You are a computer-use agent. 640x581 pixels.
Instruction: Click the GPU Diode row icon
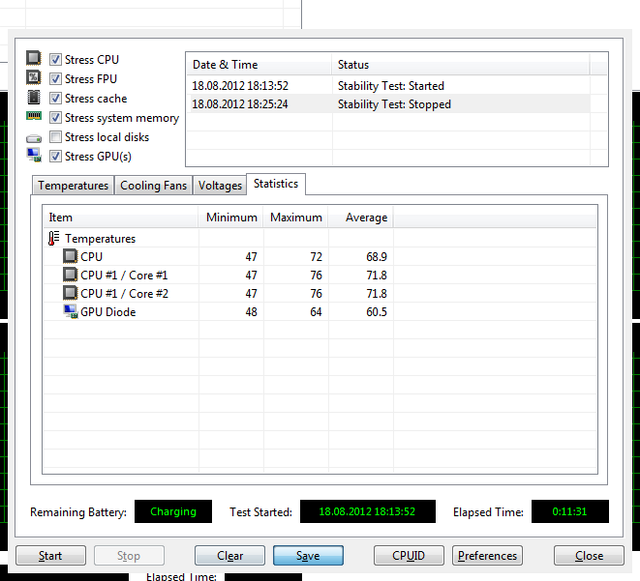[70, 312]
